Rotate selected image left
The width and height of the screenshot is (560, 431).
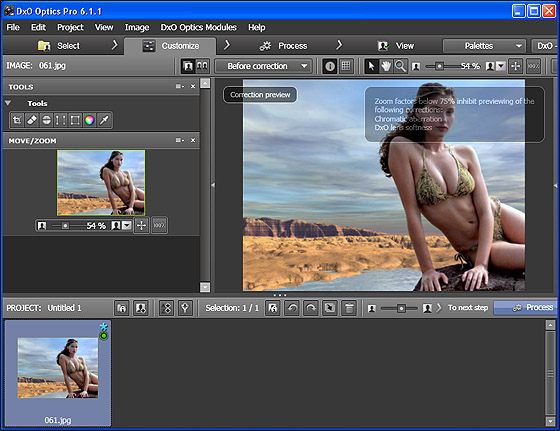(292, 308)
